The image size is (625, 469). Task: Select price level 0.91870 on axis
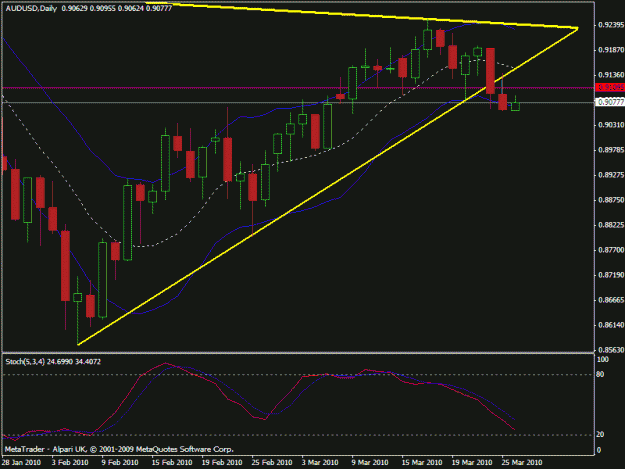coord(611,50)
